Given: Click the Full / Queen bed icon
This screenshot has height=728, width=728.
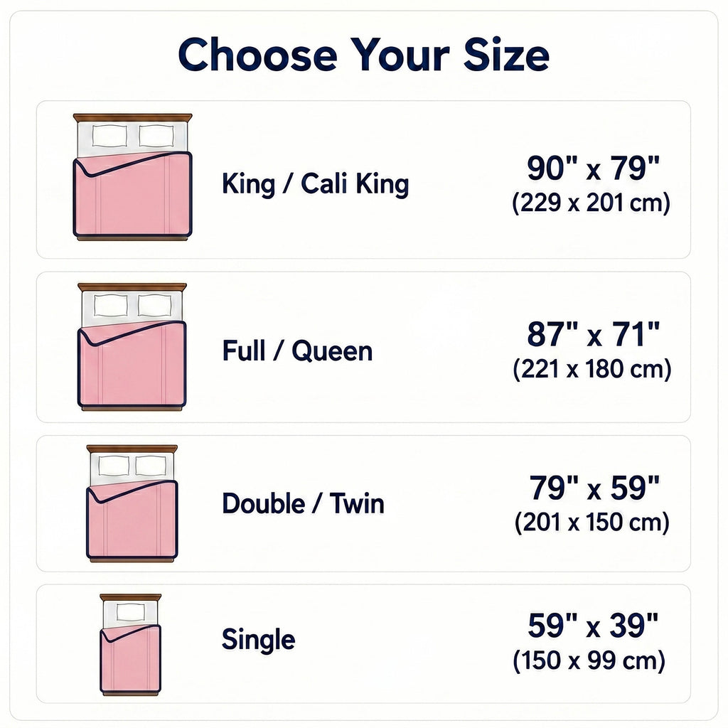Looking at the screenshot, I should click(x=132, y=347).
